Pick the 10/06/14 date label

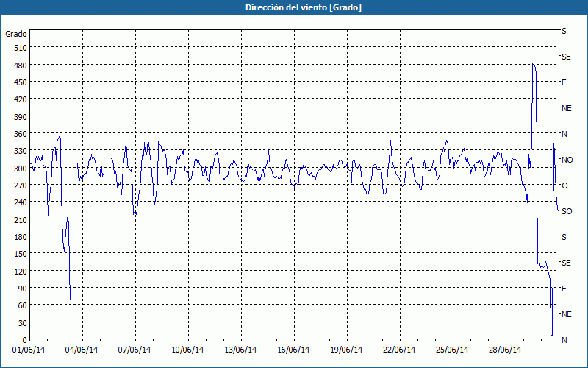point(187,350)
